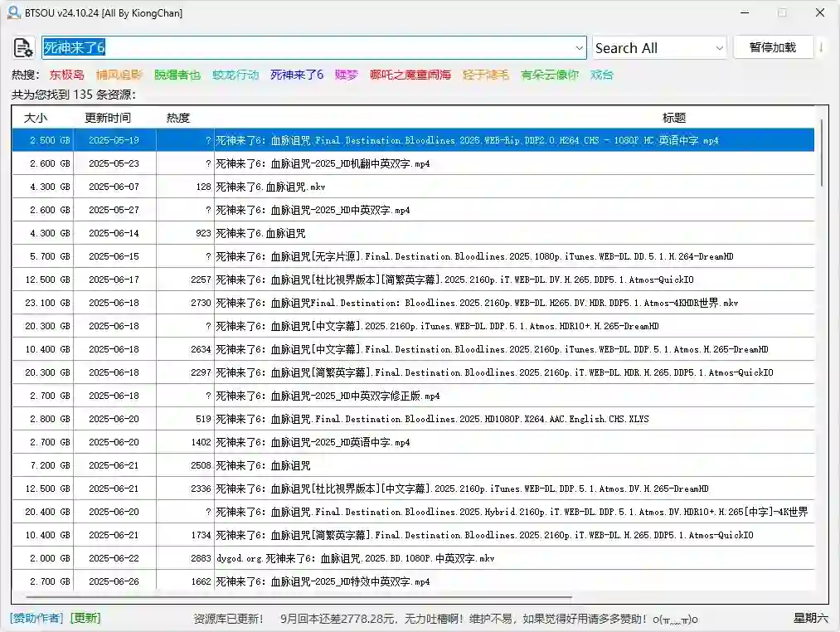This screenshot has width=840, height=632.
Task: Sort results by 热度 column header
Action: (x=177, y=118)
